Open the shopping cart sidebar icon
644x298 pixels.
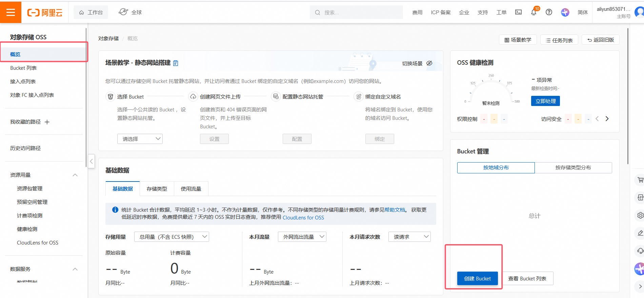[640, 180]
